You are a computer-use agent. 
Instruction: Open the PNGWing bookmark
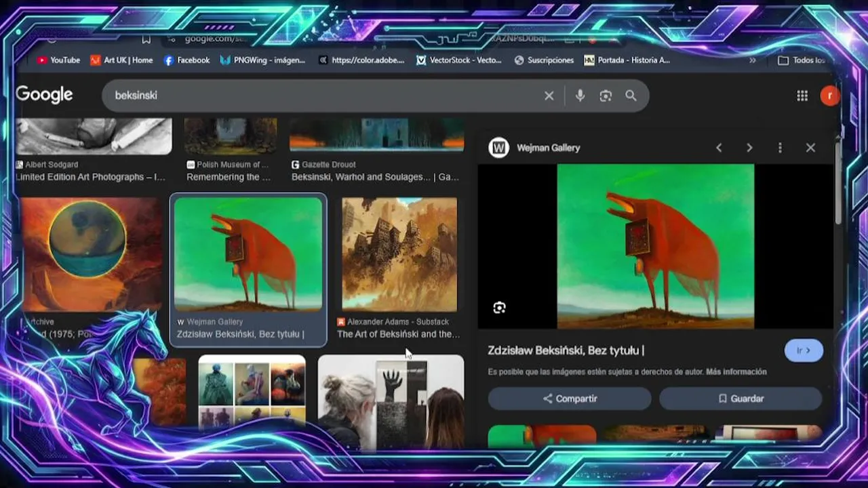[262, 60]
